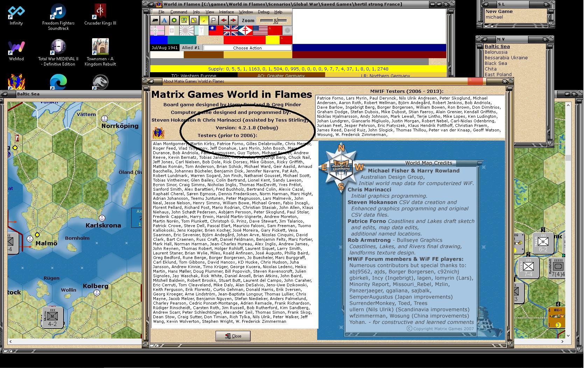This screenshot has height=368, width=588.
Task: Click the grey round icon after the flags
Action: [287, 31]
